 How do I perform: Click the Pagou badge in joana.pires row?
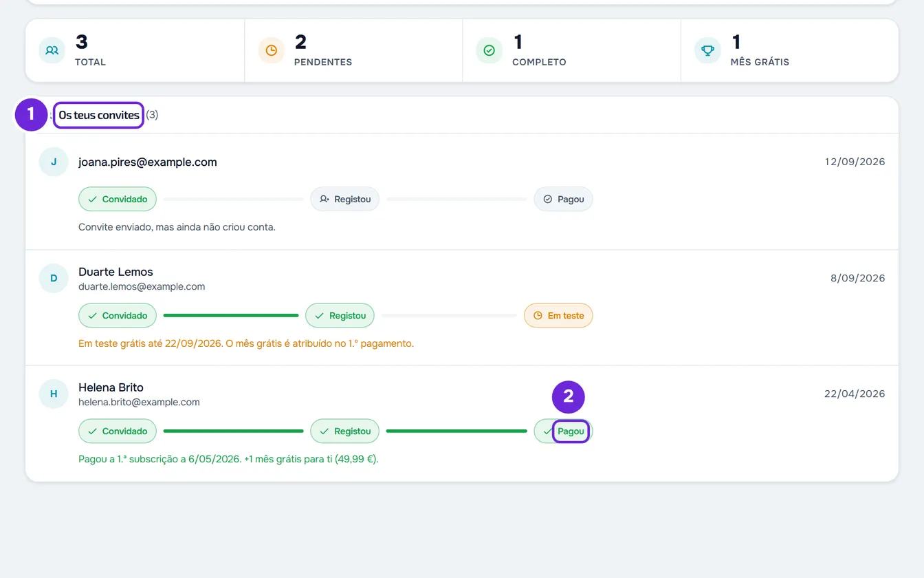click(x=563, y=200)
